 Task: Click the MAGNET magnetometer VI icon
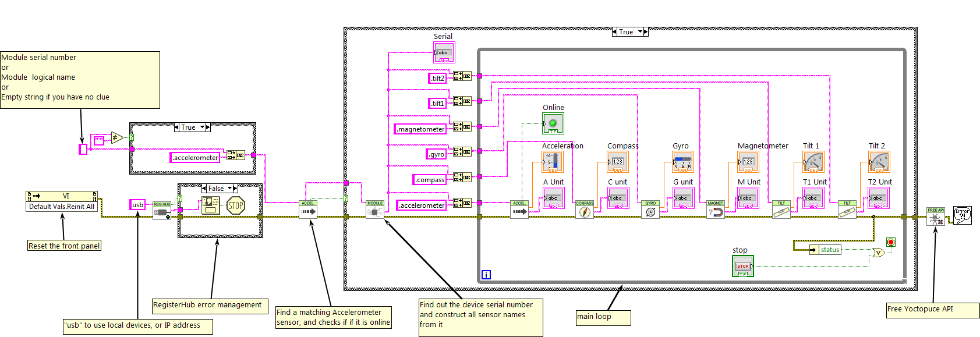[x=716, y=210]
